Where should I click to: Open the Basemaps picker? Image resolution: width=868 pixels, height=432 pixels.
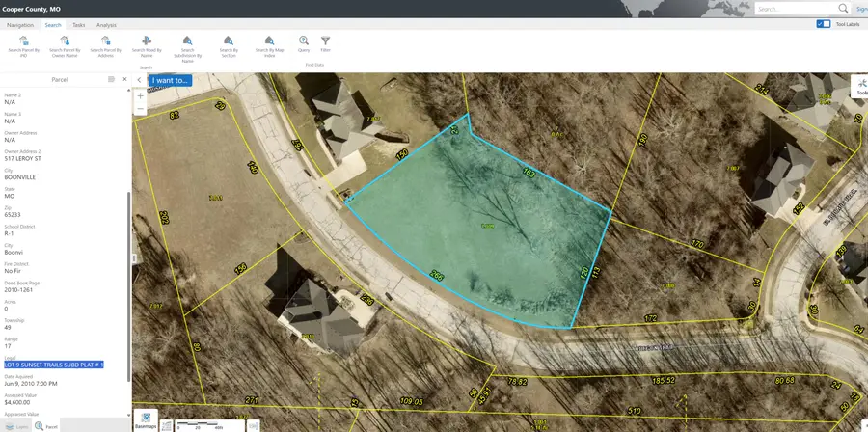[146, 419]
